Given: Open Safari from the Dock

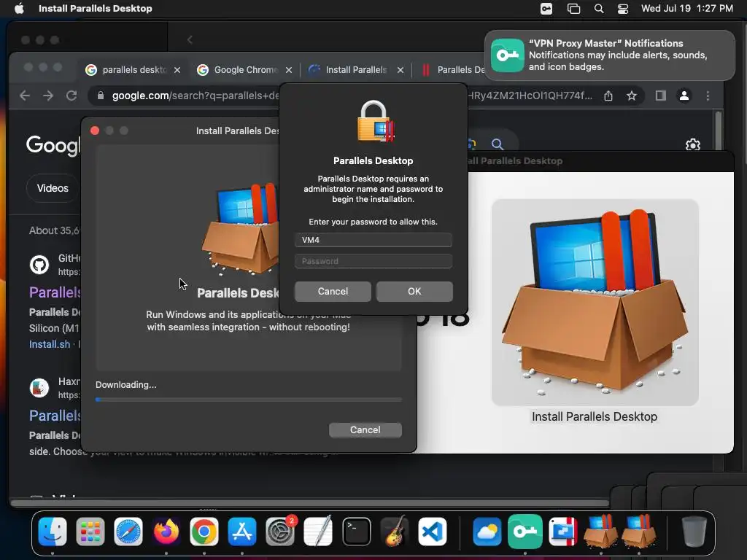Looking at the screenshot, I should point(128,532).
